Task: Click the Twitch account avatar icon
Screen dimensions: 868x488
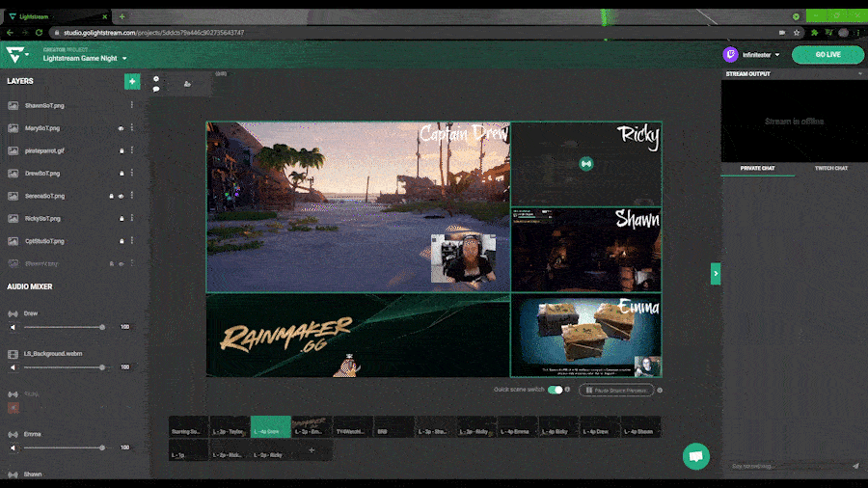Action: pos(731,55)
